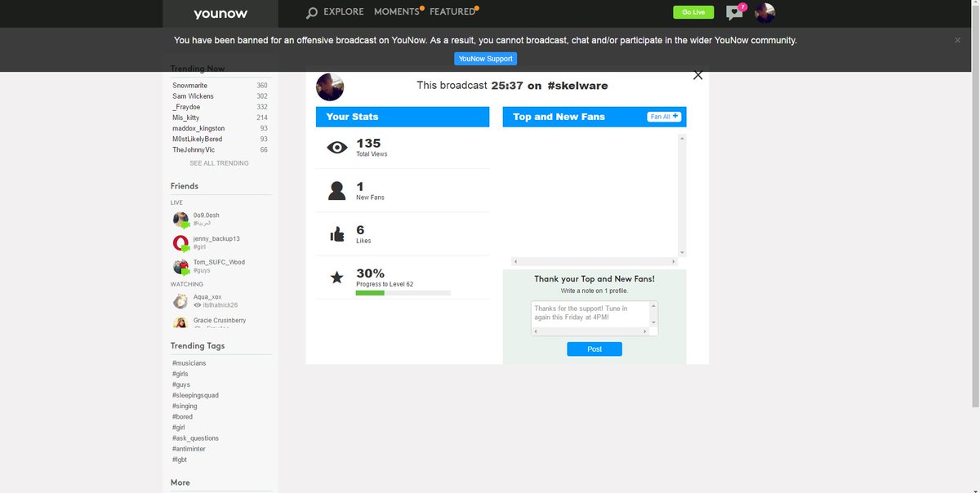Click the 135 Total Views value
Viewport: 980px width, 493px height.
[x=368, y=143]
